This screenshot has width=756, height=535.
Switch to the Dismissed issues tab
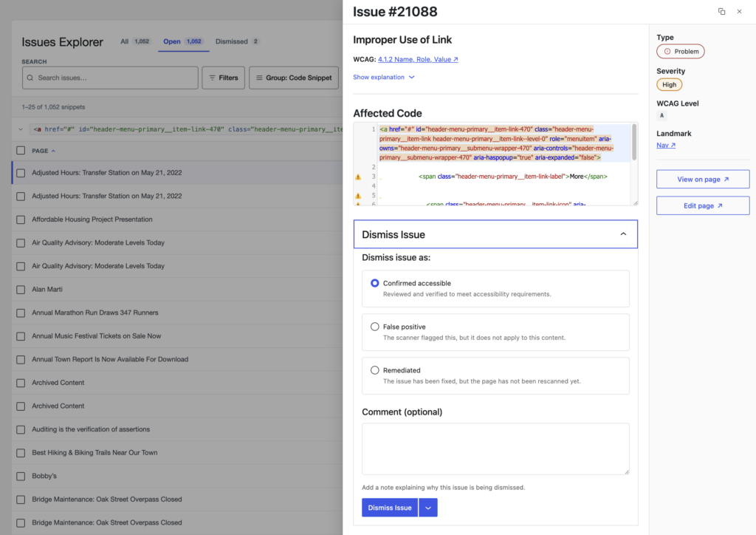point(237,41)
